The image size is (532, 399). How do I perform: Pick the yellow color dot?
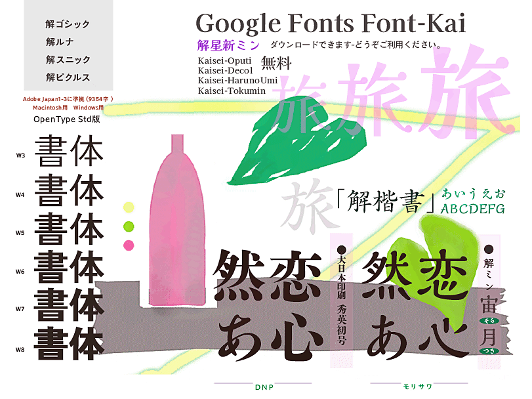[129, 208]
